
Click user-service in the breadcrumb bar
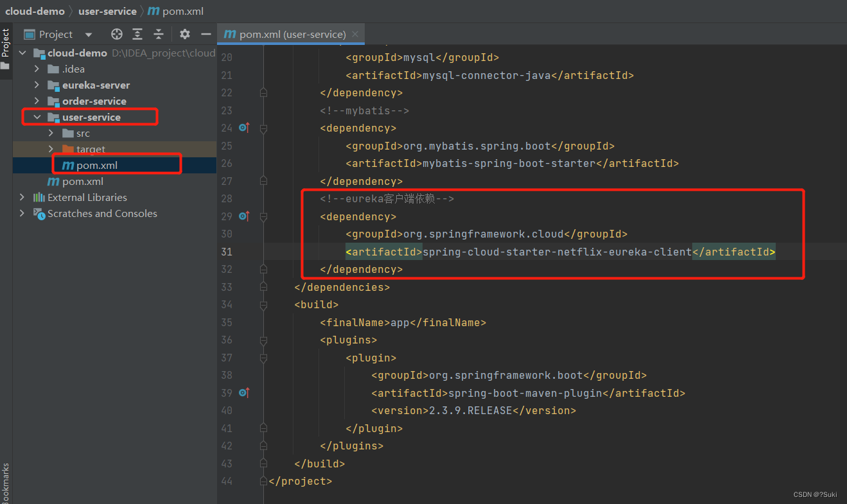[x=107, y=11]
